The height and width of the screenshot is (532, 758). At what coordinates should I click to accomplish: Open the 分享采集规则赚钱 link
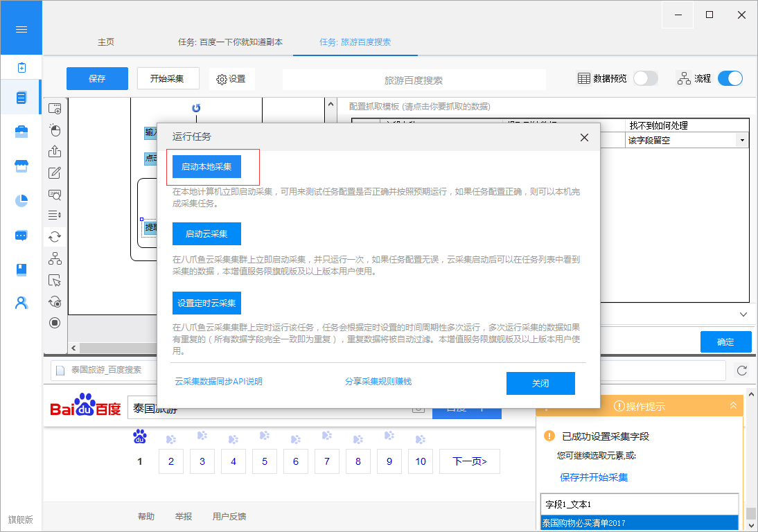tap(378, 381)
